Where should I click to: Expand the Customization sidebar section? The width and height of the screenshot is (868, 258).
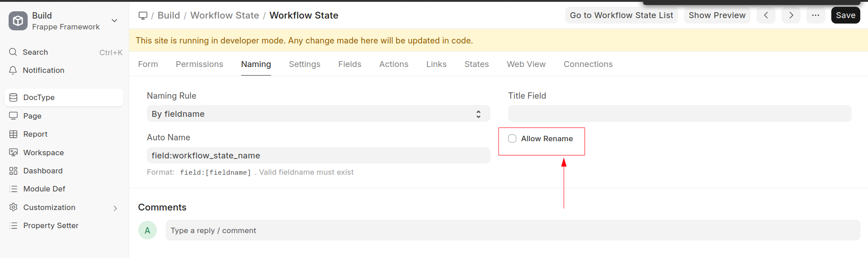click(115, 208)
